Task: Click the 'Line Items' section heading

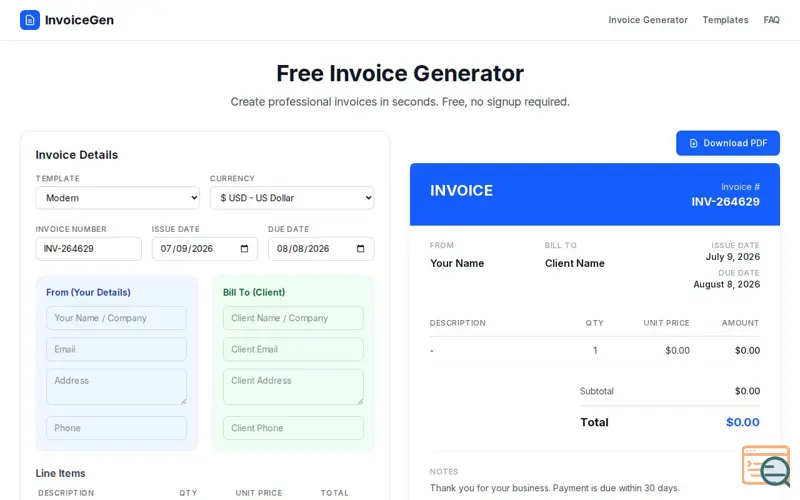Action: [x=60, y=473]
